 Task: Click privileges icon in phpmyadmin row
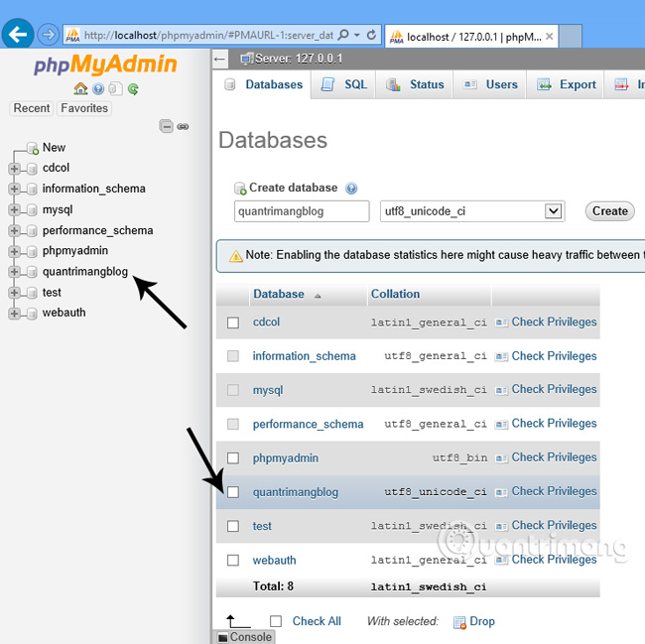[501, 458]
